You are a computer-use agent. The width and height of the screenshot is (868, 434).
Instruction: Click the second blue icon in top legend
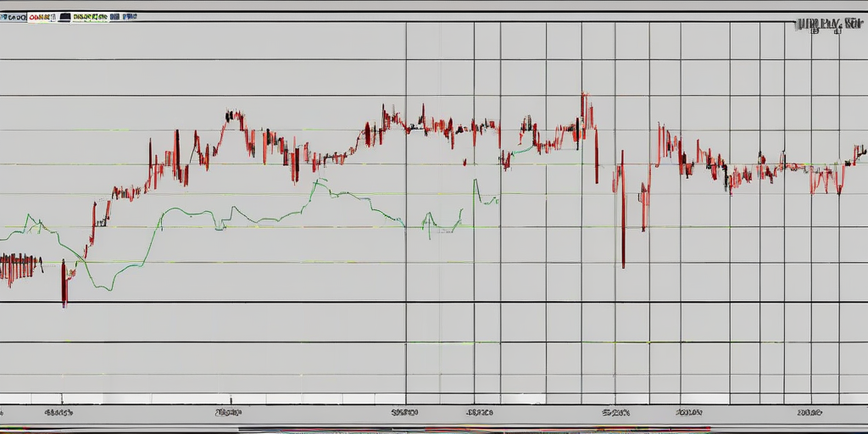pos(130,16)
